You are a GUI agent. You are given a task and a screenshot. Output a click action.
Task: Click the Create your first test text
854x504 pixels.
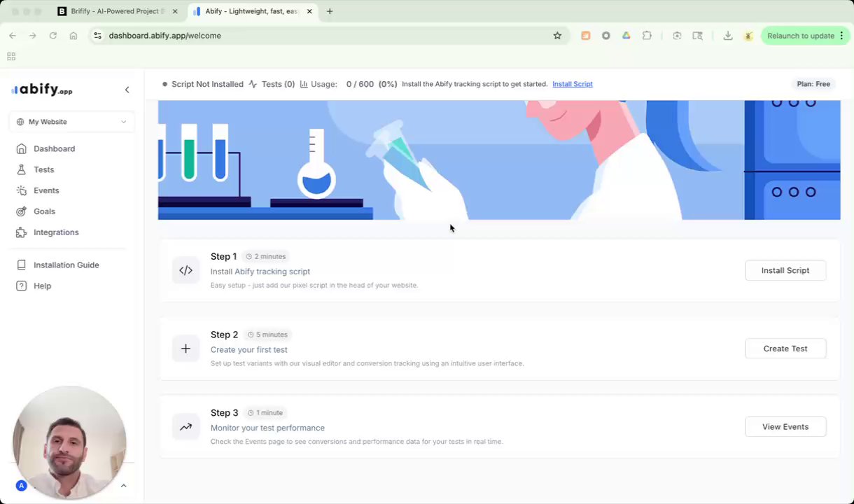click(x=249, y=349)
